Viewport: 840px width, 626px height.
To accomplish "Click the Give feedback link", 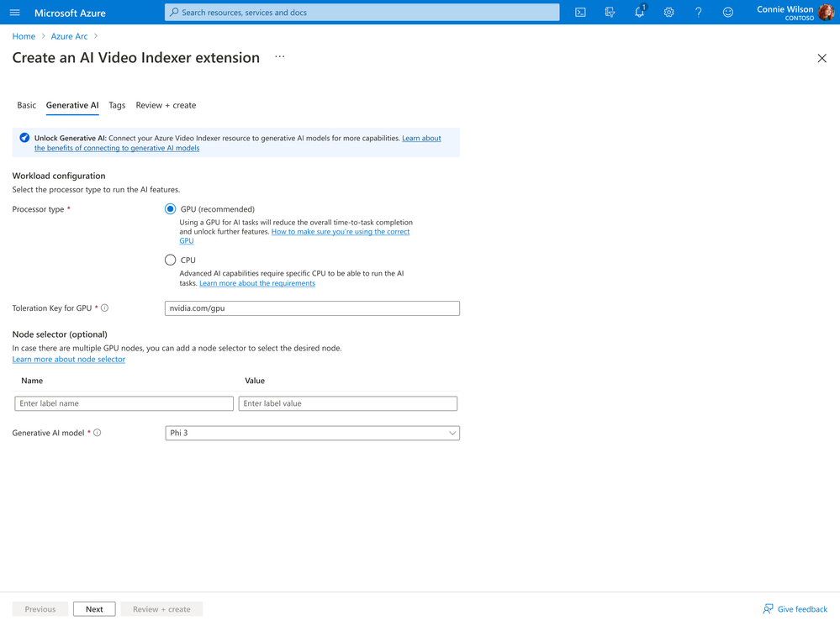I will click(x=795, y=609).
